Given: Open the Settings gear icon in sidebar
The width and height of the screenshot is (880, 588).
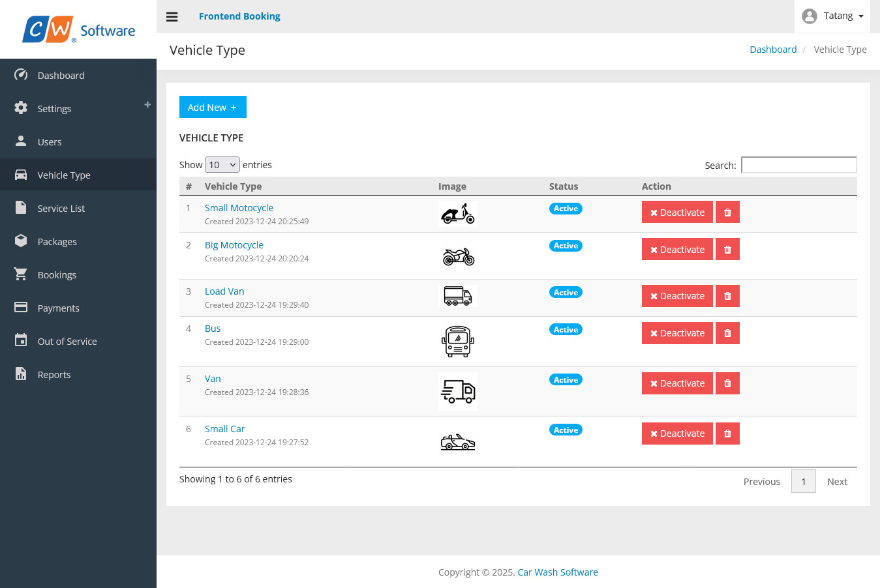Looking at the screenshot, I should tap(20, 108).
